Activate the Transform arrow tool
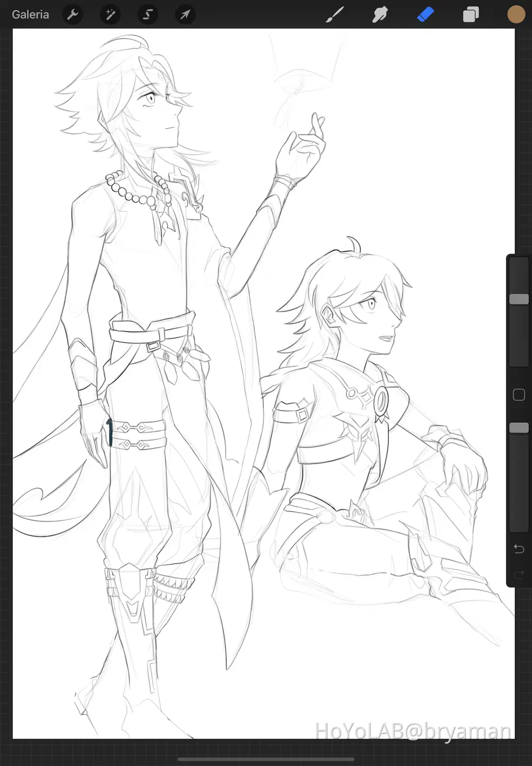The image size is (532, 766). pos(185,14)
